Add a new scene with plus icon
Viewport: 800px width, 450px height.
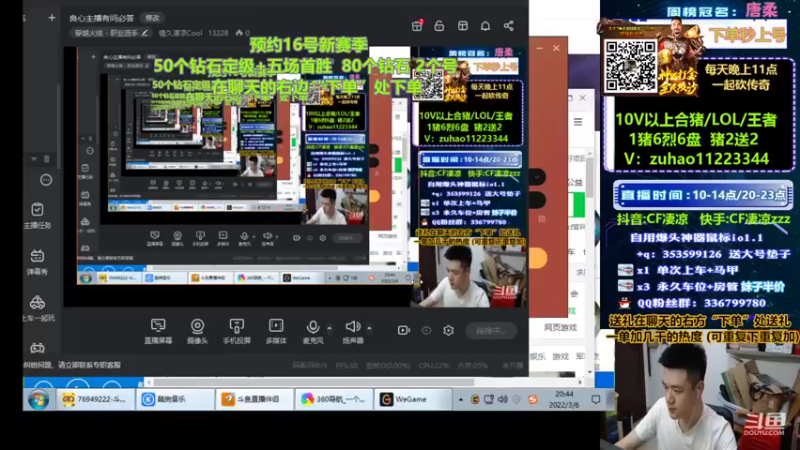point(52,18)
